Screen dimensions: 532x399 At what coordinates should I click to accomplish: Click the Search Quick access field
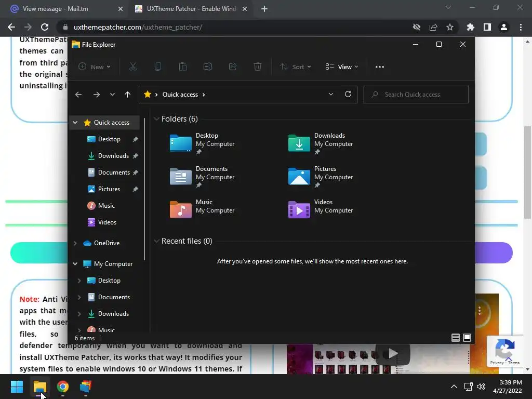point(416,95)
